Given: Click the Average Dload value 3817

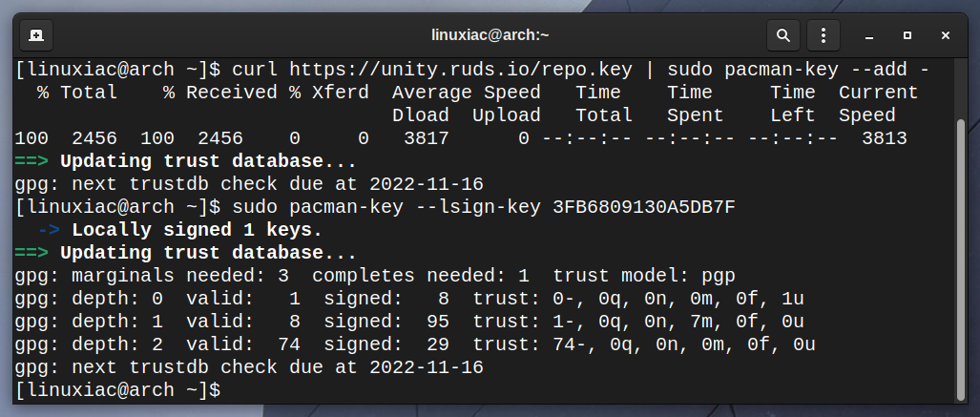Looking at the screenshot, I should tap(427, 138).
